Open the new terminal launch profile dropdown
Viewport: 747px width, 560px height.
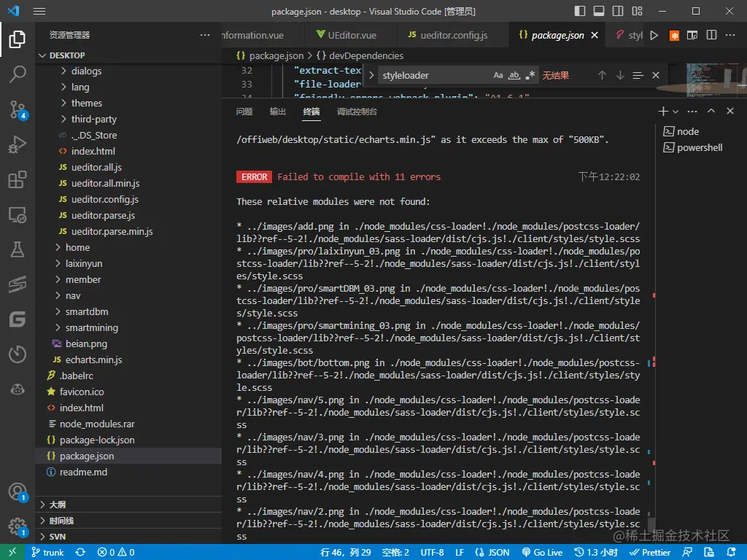676,112
